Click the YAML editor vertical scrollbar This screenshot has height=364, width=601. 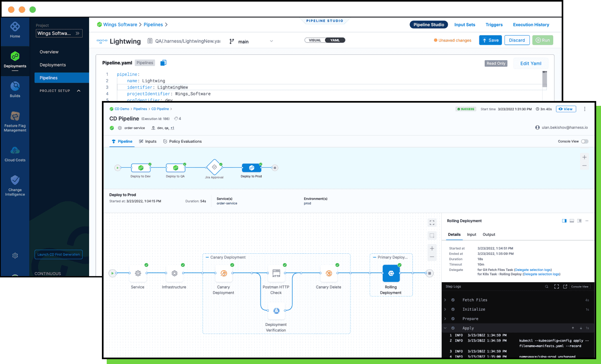tap(544, 79)
